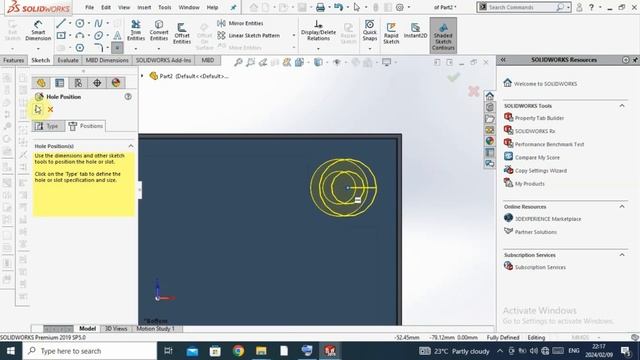Open the Print toolbar button
The height and width of the screenshot is (360, 640).
(320, 7)
